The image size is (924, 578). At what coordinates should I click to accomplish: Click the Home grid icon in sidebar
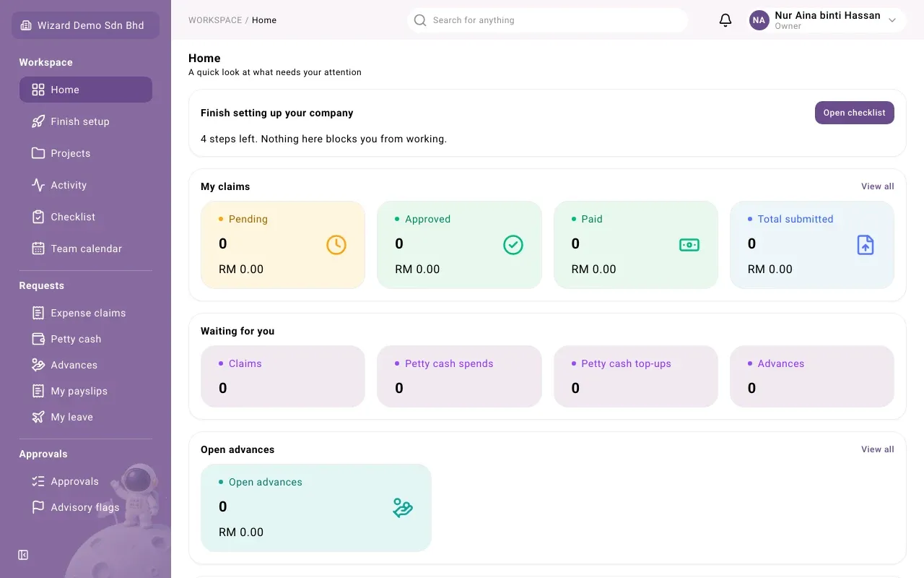pyautogui.click(x=38, y=90)
